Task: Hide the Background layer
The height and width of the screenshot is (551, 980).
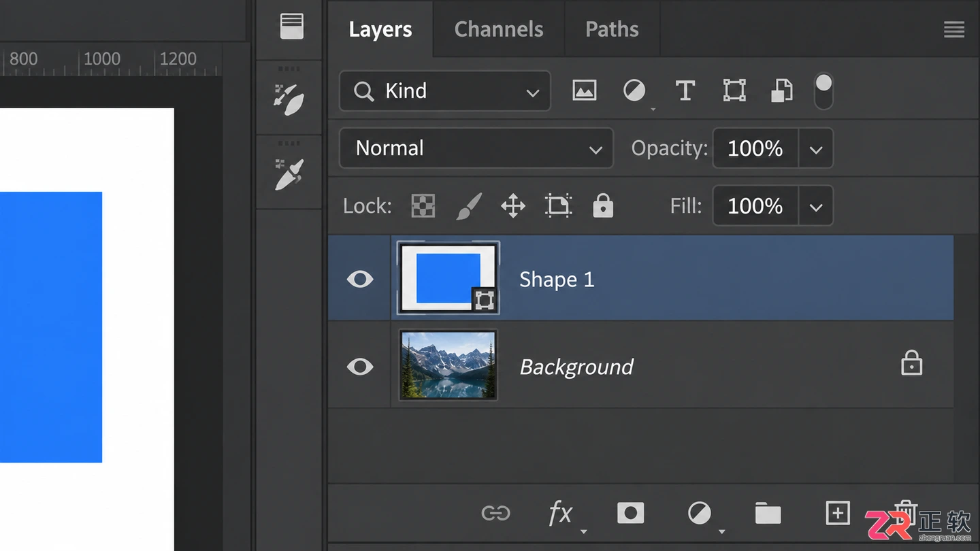Action: click(359, 367)
